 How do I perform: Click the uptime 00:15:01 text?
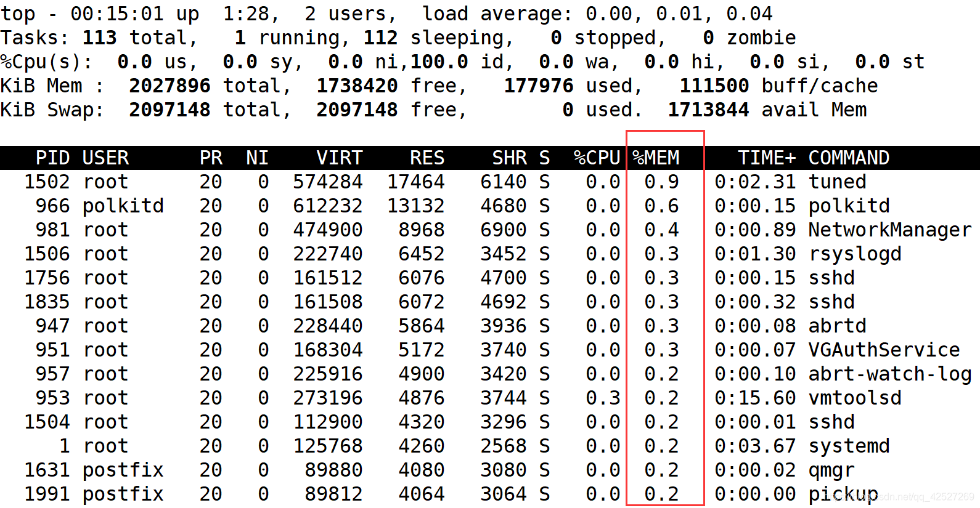click(x=117, y=14)
